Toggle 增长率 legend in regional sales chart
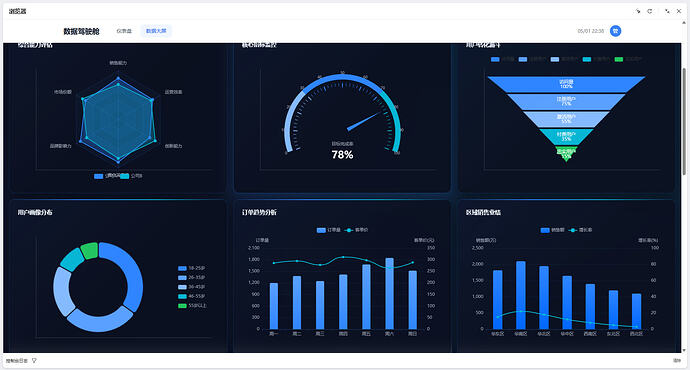Image resolution: width=690 pixels, height=370 pixels. (580, 230)
